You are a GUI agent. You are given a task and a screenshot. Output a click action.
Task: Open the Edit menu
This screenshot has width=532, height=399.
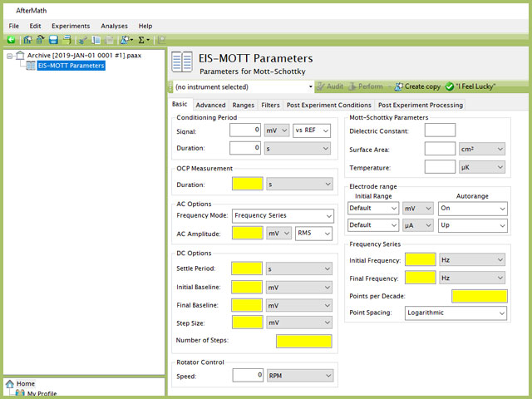pyautogui.click(x=35, y=26)
